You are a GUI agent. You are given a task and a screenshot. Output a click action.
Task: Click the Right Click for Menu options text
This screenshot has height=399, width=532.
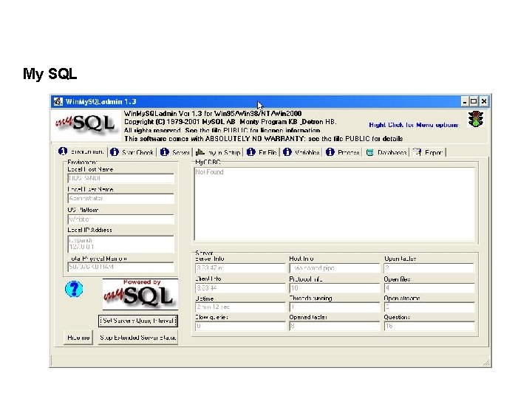414,125
